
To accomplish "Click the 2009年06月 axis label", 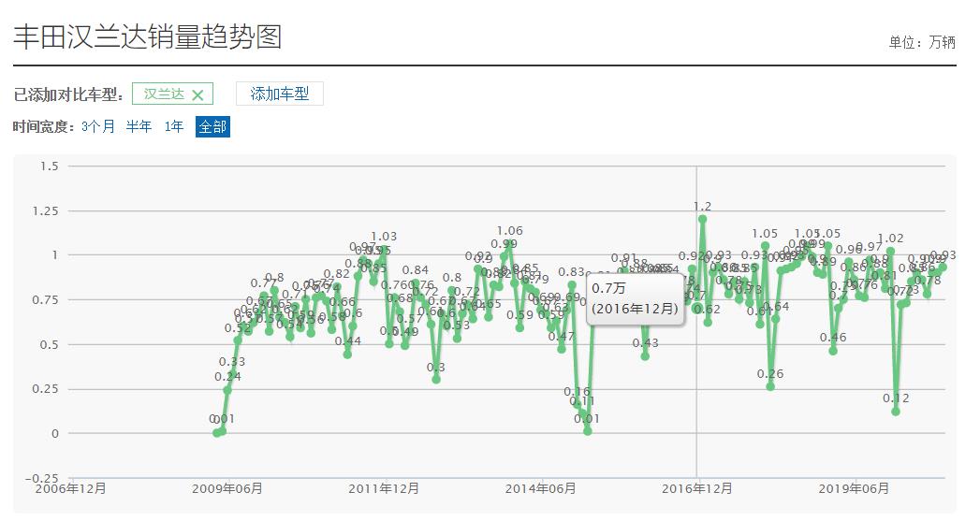I will tap(227, 488).
